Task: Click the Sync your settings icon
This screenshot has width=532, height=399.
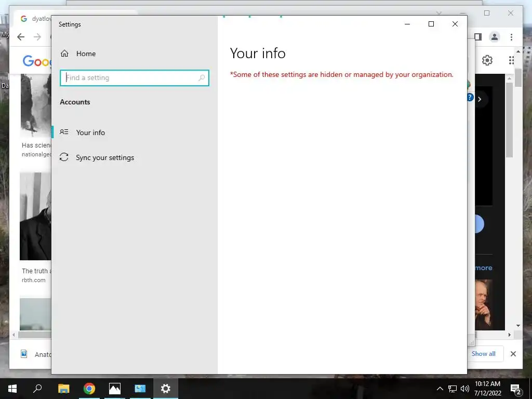Action: pyautogui.click(x=64, y=157)
